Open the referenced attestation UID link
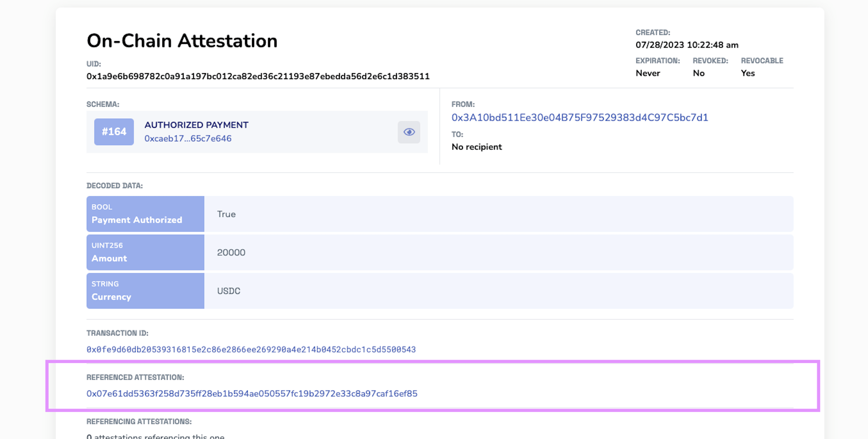This screenshot has width=868, height=439. tap(252, 394)
